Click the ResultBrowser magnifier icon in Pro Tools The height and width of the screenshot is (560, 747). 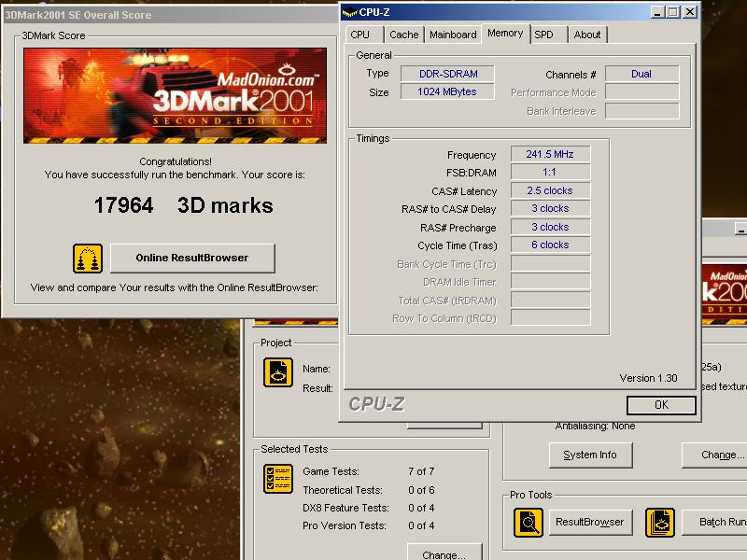coord(529,523)
